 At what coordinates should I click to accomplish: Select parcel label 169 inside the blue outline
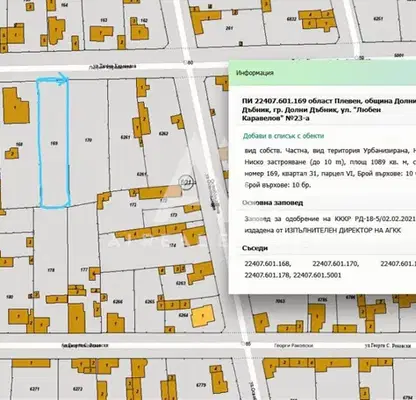[x=54, y=143]
